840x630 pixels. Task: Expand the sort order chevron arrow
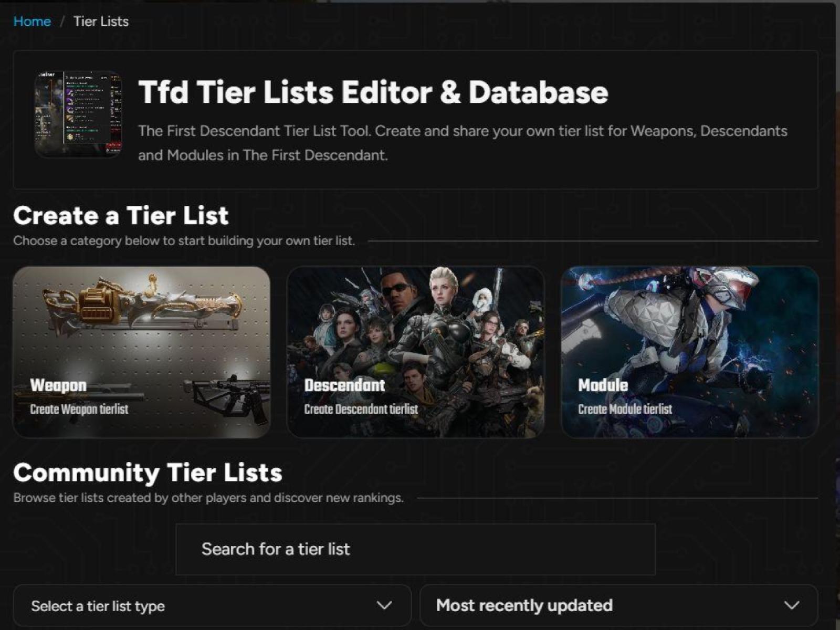coord(792,605)
